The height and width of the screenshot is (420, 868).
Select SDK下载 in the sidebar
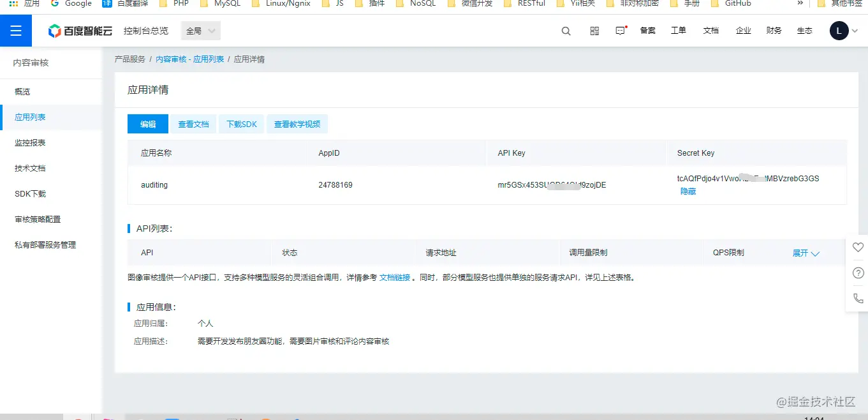pyautogui.click(x=51, y=193)
